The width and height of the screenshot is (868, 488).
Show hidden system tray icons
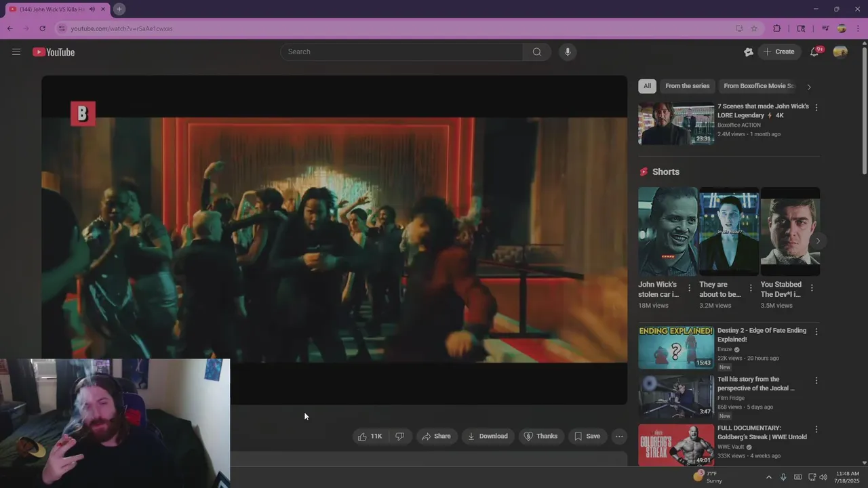point(768,477)
